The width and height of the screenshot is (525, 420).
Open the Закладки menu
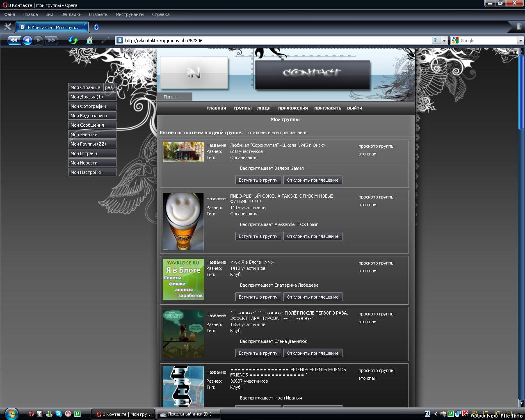[71, 14]
